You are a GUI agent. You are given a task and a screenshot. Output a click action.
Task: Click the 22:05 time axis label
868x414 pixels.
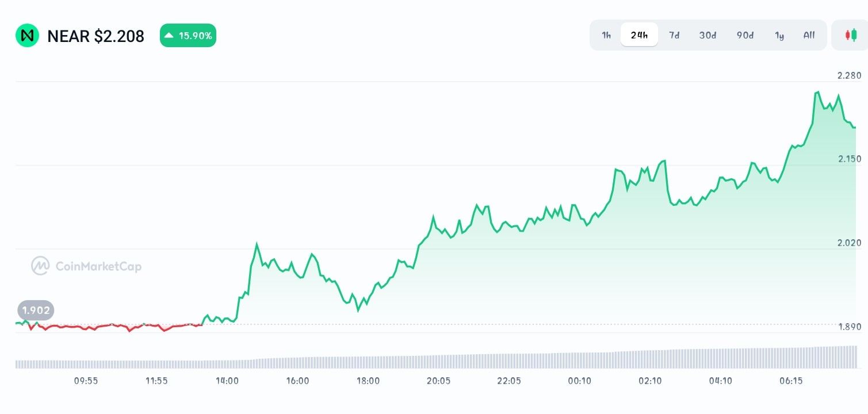509,381
